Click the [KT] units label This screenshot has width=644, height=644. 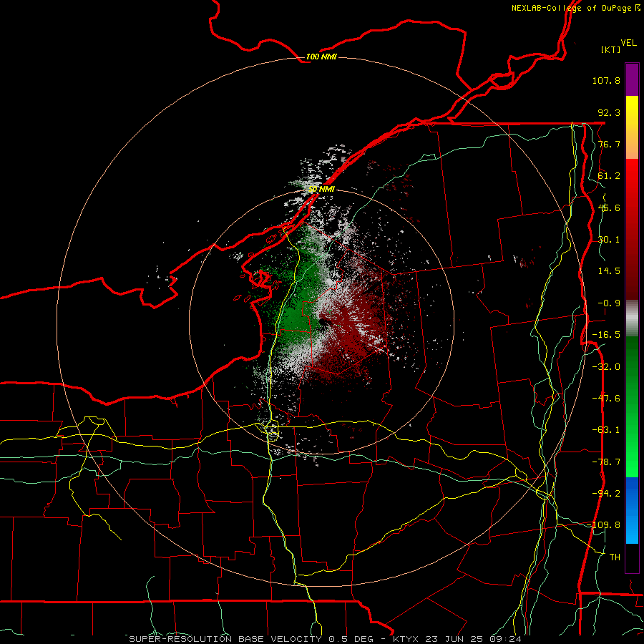coord(611,49)
